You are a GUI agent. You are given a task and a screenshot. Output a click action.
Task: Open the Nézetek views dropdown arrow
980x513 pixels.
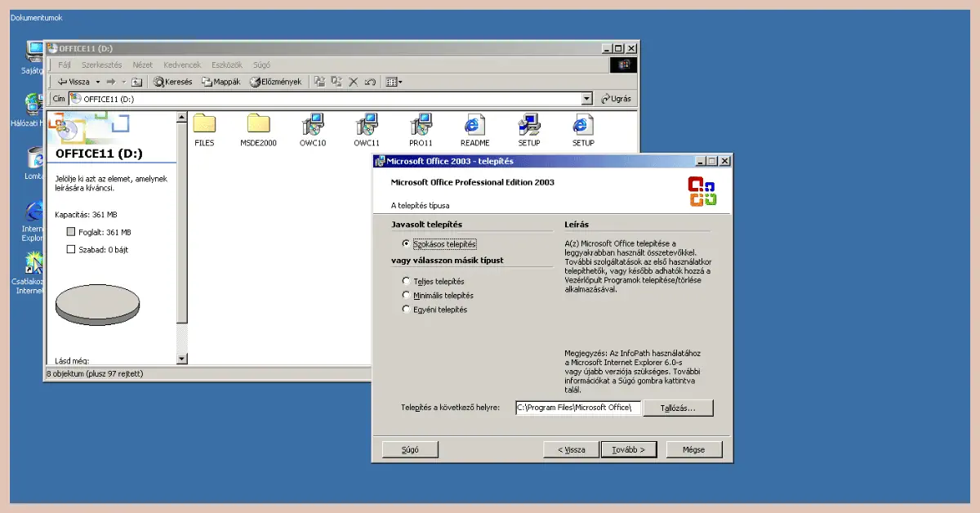401,81
